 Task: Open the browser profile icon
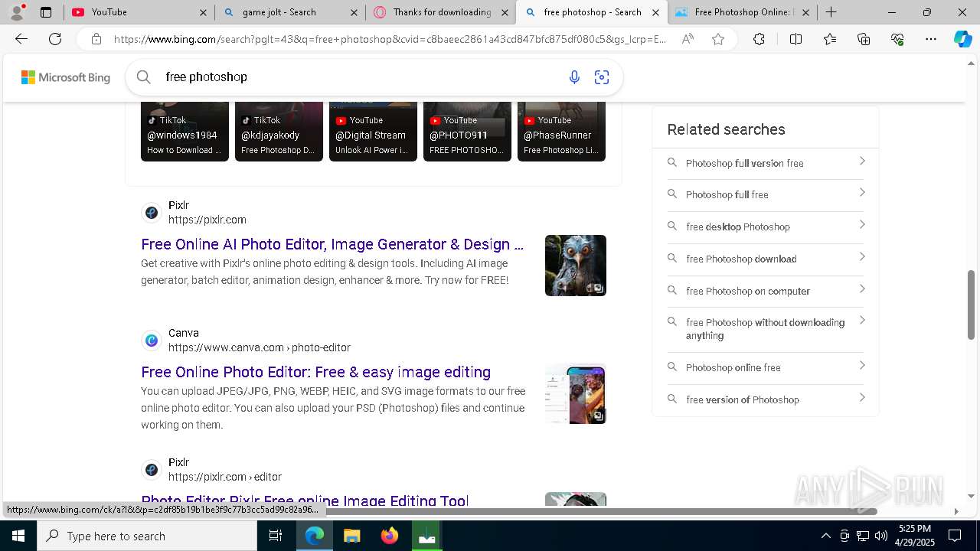tap(17, 12)
